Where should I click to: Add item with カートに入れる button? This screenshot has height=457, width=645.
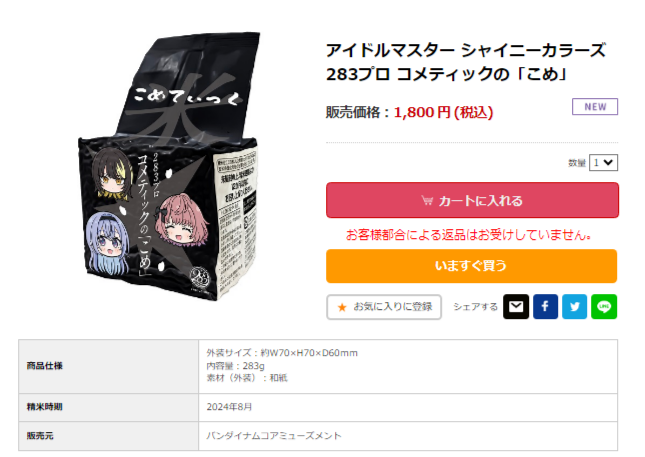(472, 200)
